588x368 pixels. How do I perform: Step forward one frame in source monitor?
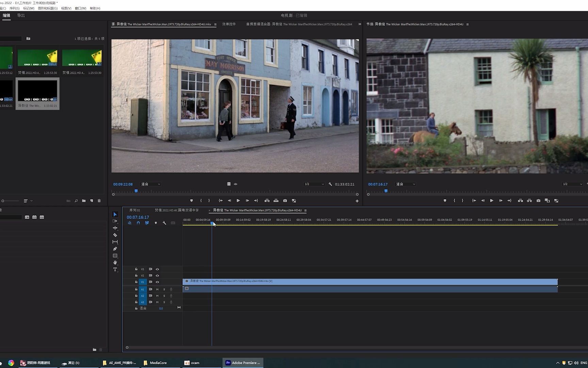click(x=247, y=201)
